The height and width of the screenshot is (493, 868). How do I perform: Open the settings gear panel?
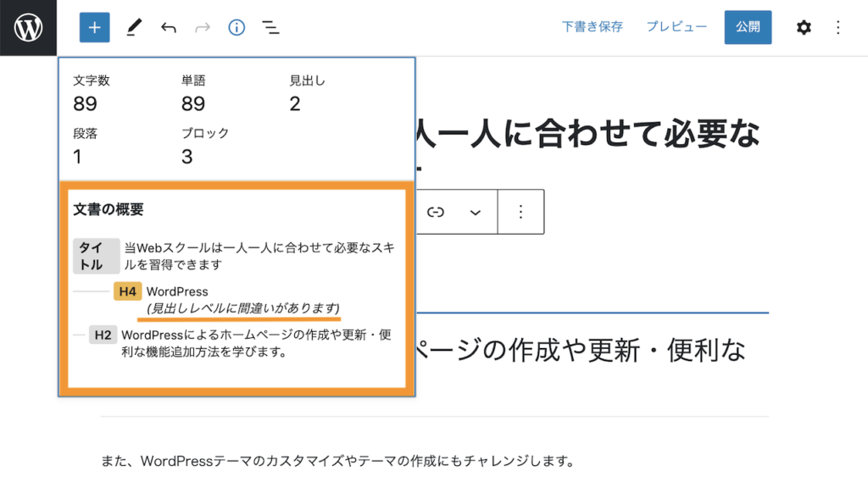[804, 27]
